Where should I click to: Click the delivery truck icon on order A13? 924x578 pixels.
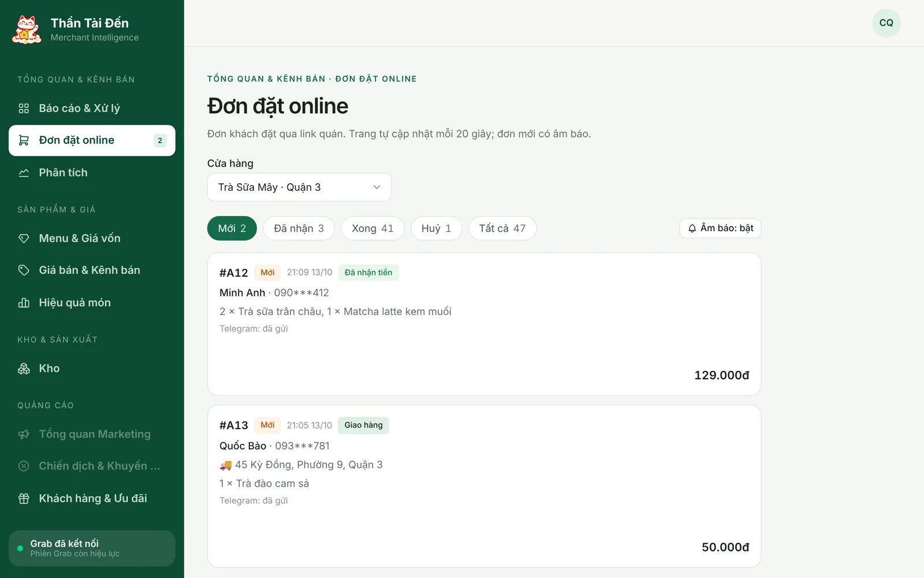[226, 465]
